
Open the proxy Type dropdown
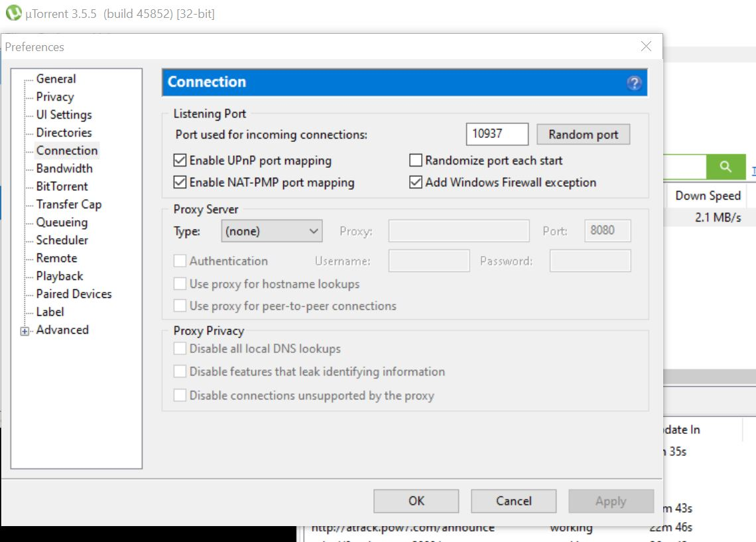click(272, 231)
